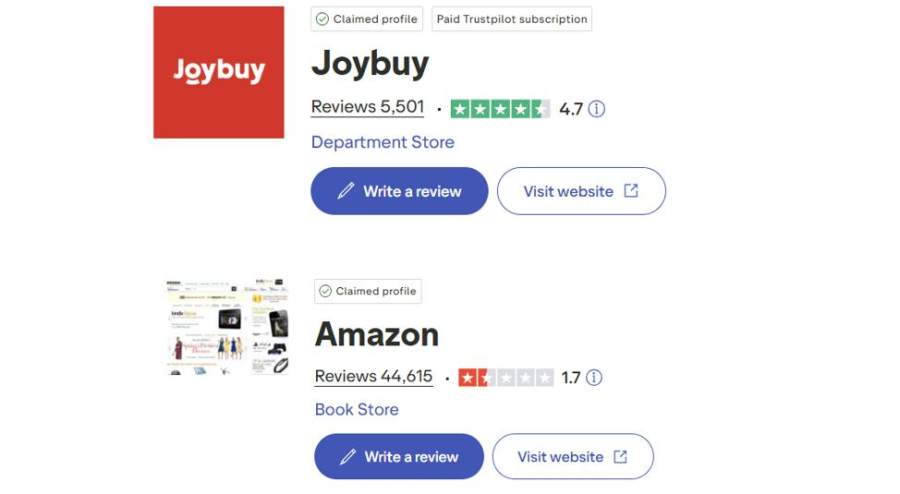This screenshot has width=900, height=494.
Task: Open Amazon's Reviews 44,615 link
Action: tap(373, 377)
